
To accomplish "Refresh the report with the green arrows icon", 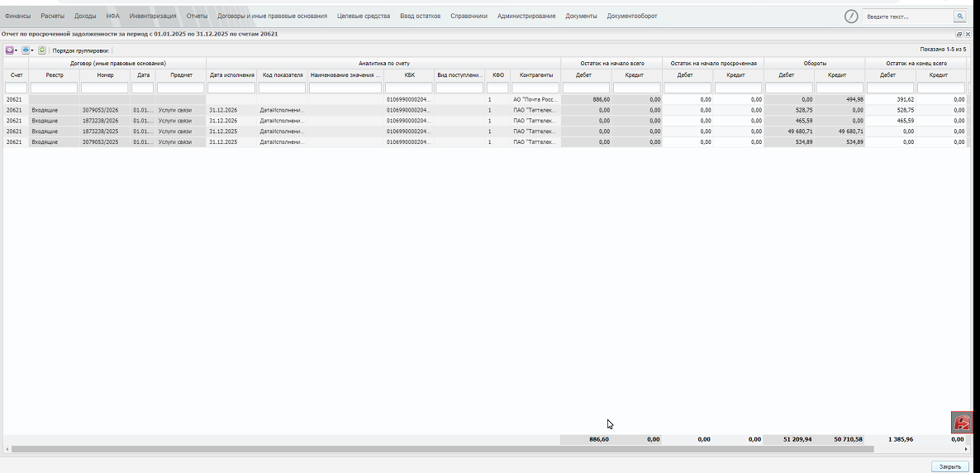I will click(42, 50).
